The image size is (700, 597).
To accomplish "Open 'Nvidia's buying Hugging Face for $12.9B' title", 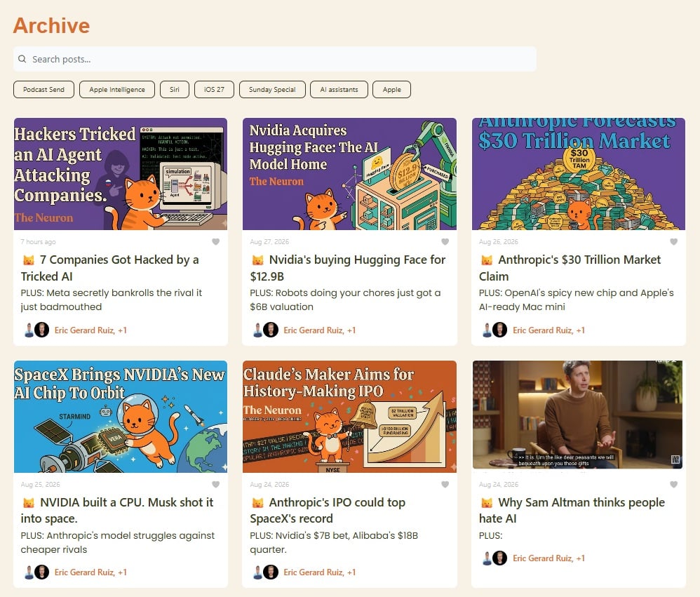I will click(x=348, y=268).
